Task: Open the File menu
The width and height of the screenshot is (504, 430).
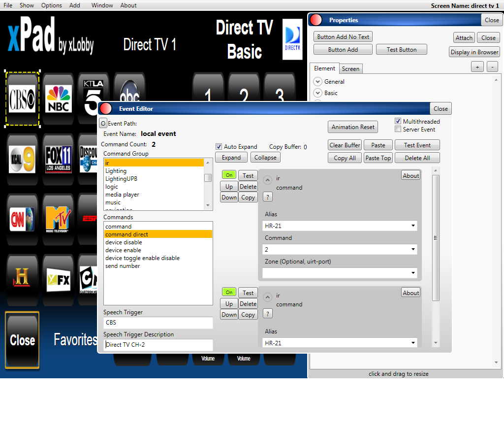Action: (x=8, y=5)
